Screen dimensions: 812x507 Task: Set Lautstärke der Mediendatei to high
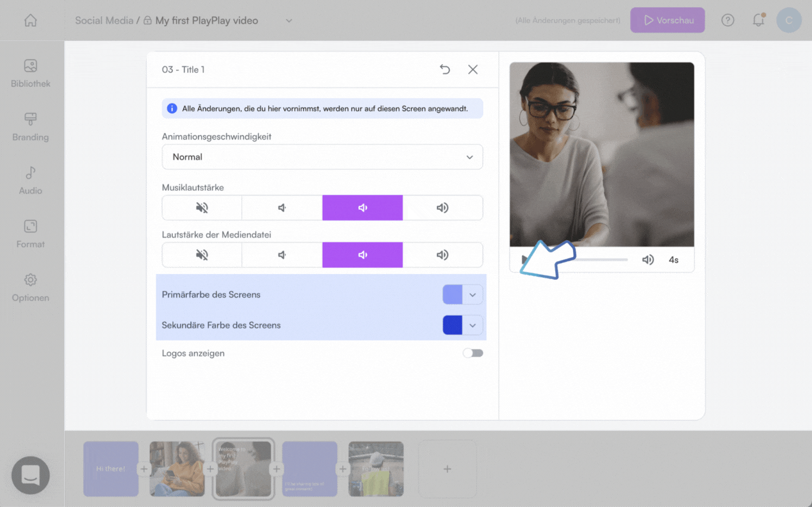click(443, 254)
